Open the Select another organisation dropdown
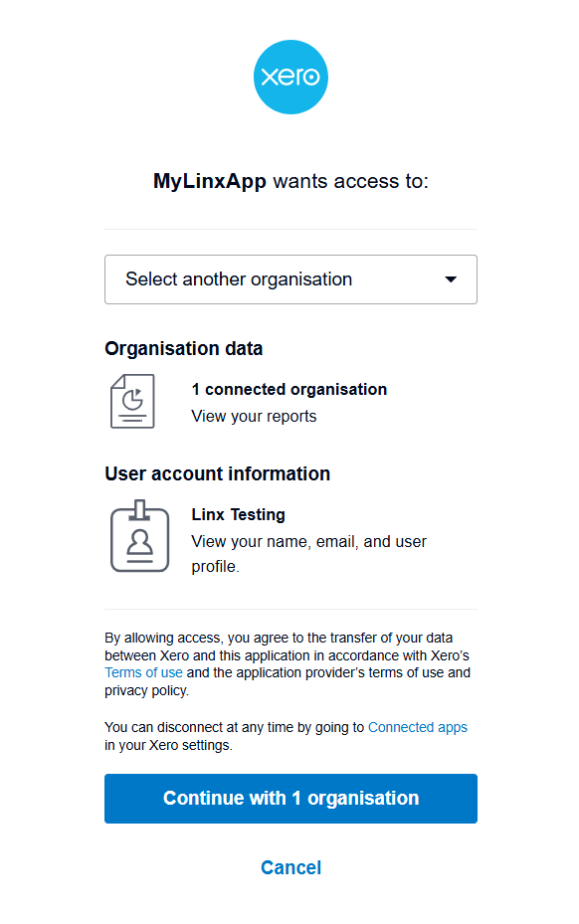 tap(290, 279)
